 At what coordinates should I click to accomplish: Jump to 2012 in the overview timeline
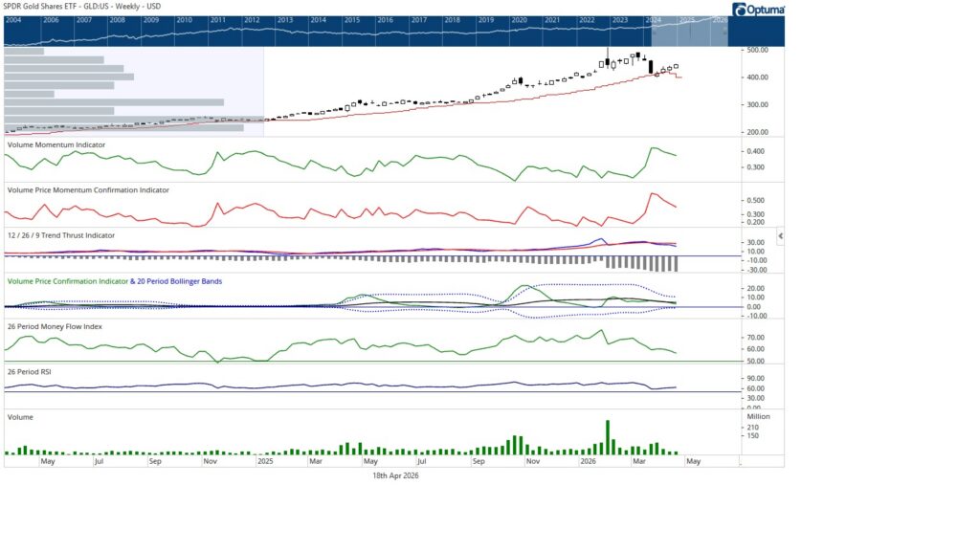point(253,19)
